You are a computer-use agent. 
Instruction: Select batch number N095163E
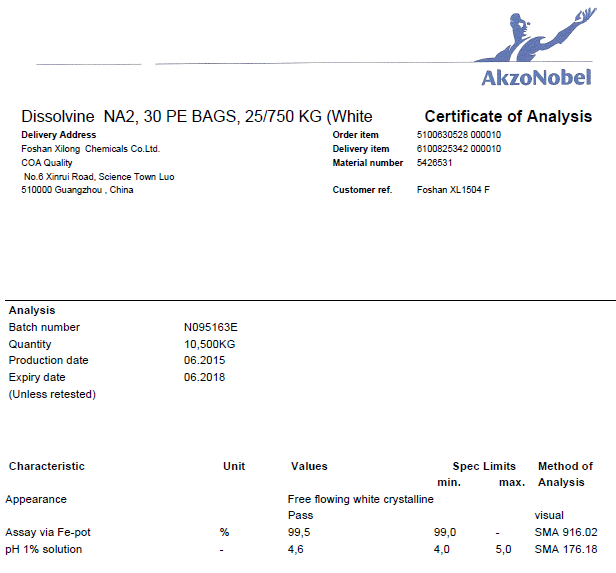(210, 327)
